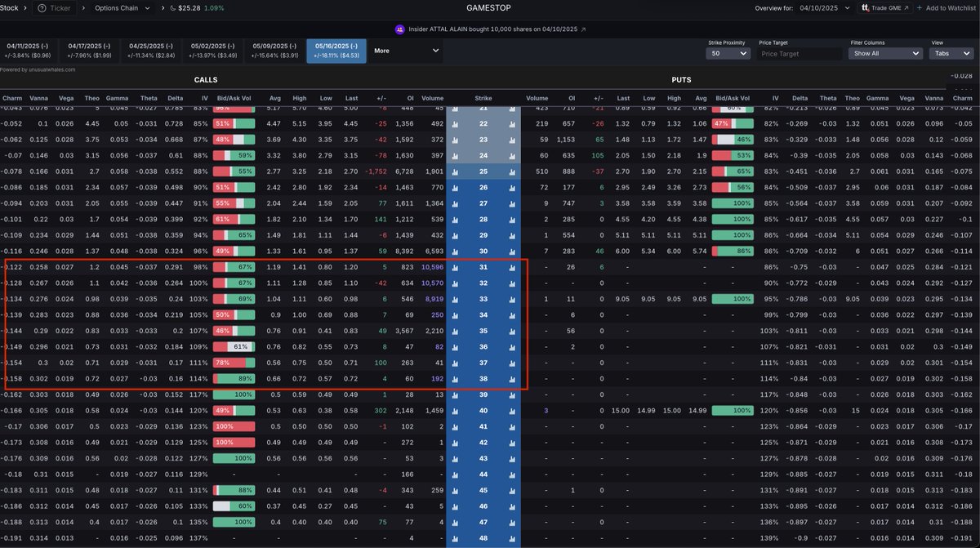This screenshot has width=980, height=548.
Task: Select the 04/25/2025 expiration tab
Action: pyautogui.click(x=151, y=51)
